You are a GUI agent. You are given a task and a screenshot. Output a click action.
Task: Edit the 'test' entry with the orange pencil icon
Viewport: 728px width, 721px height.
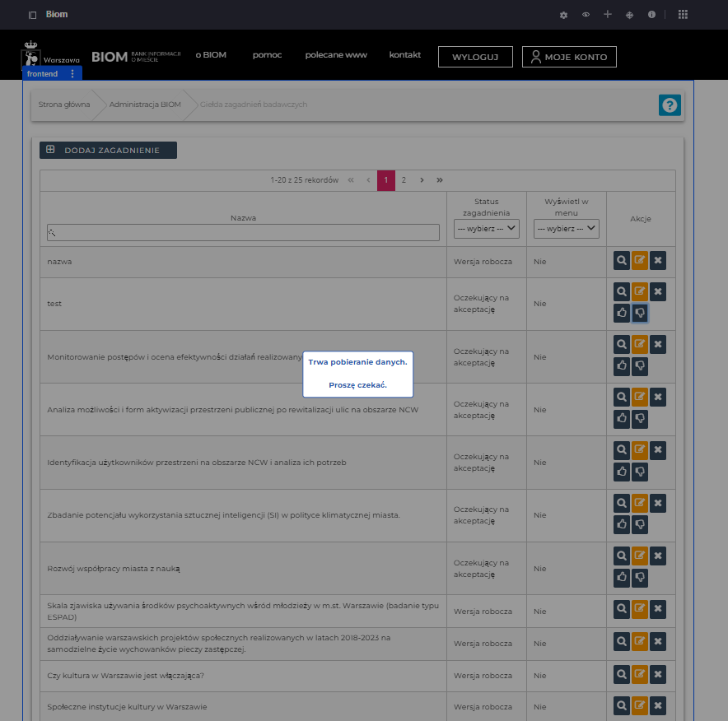(x=640, y=291)
